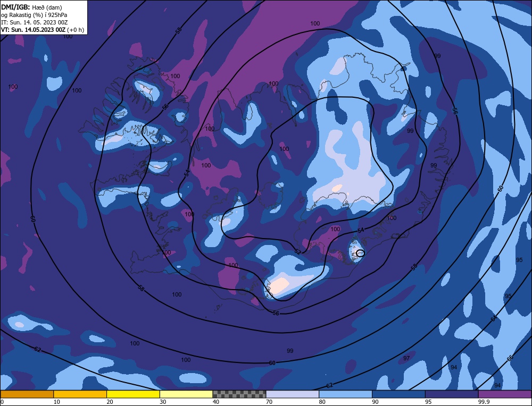Image resolution: width=532 pixels, height=406 pixels.
Task: Click the '66' contour label
Action: click(x=510, y=358)
